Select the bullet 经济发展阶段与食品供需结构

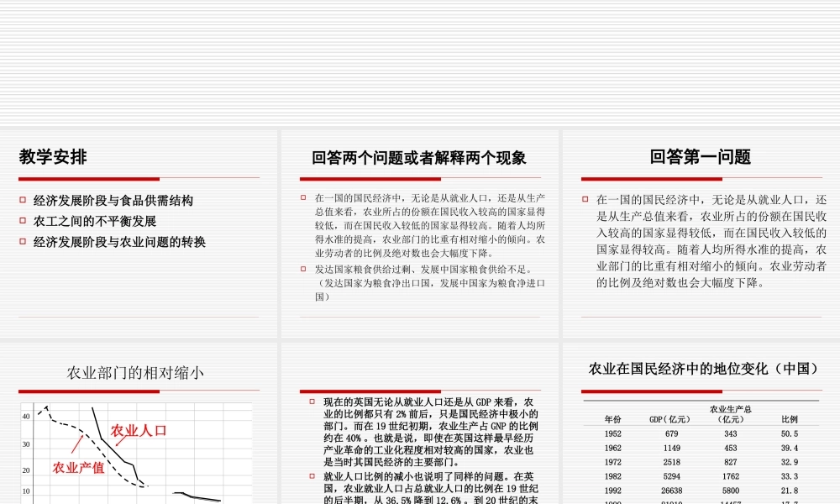pyautogui.click(x=115, y=200)
